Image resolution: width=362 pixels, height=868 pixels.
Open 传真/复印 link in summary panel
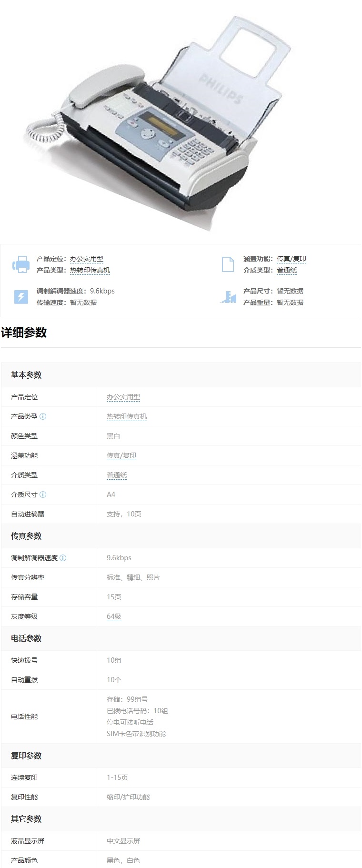click(292, 259)
